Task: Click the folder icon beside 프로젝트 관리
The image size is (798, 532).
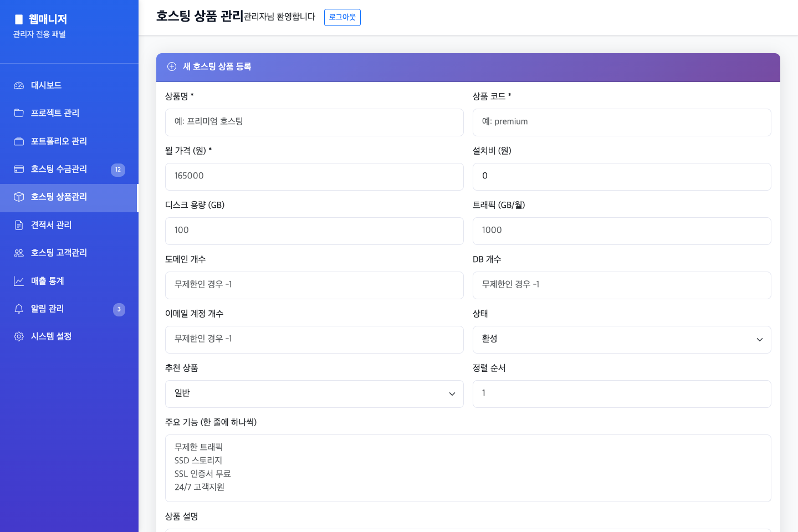Action: coord(19,113)
